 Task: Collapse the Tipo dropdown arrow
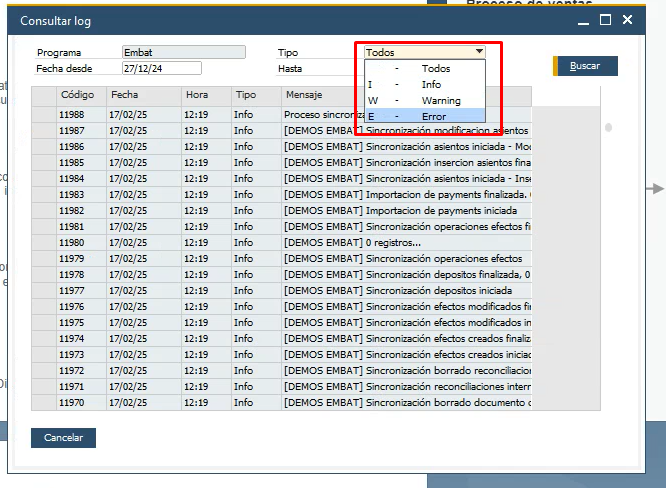click(479, 52)
